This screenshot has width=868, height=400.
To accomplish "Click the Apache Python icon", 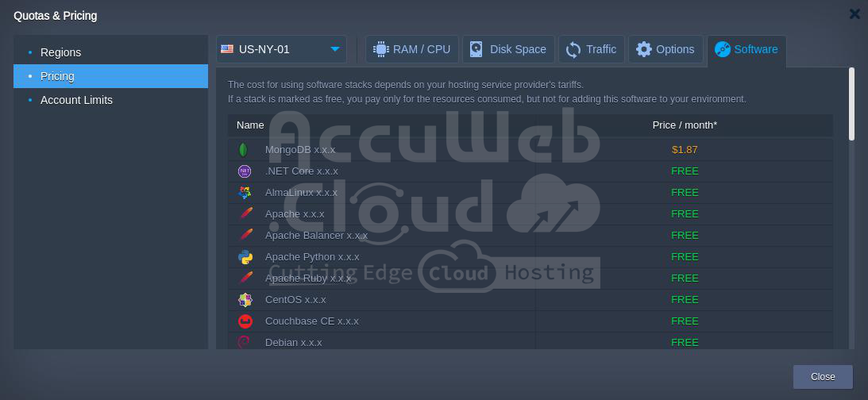I will 245,257.
